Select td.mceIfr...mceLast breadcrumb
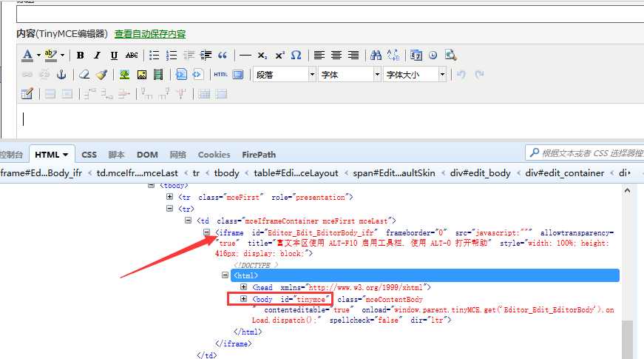Viewport: 644px width, 359px height. (138, 173)
